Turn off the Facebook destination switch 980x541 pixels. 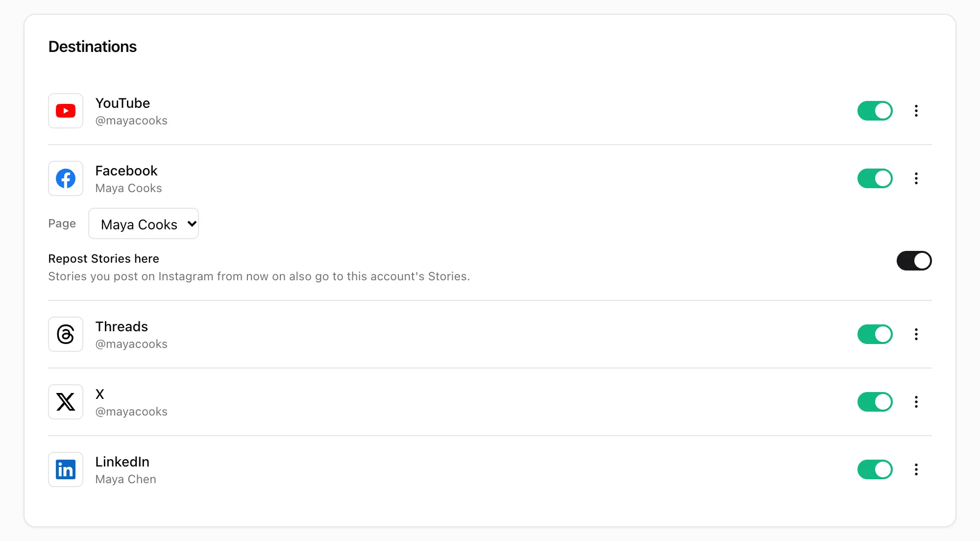point(875,178)
